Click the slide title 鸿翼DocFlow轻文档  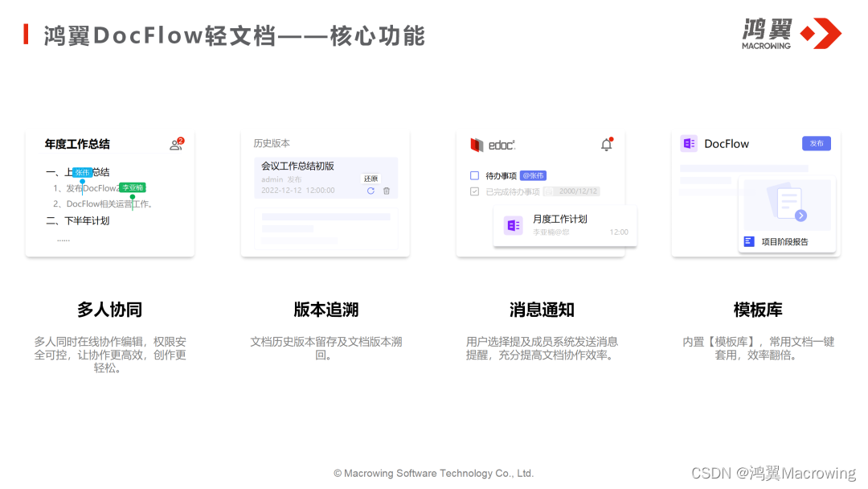pyautogui.click(x=161, y=35)
